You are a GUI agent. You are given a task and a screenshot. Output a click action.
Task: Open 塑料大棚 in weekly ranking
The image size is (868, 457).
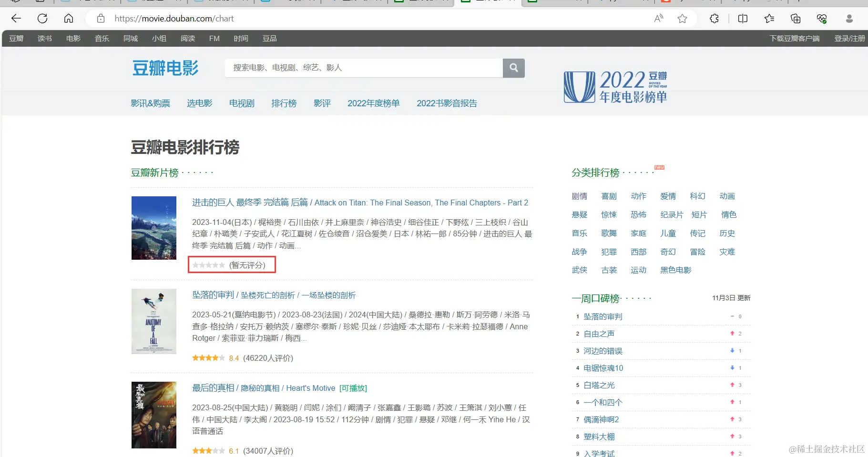pyautogui.click(x=599, y=437)
